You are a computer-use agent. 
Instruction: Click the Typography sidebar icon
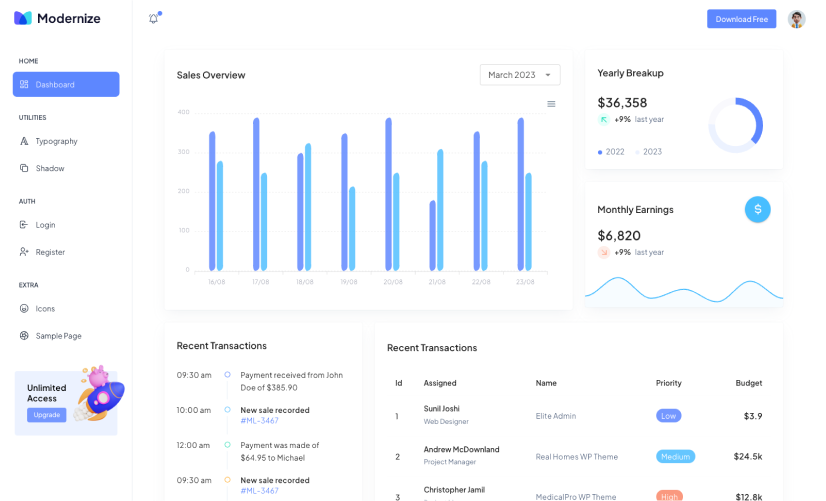(x=24, y=141)
